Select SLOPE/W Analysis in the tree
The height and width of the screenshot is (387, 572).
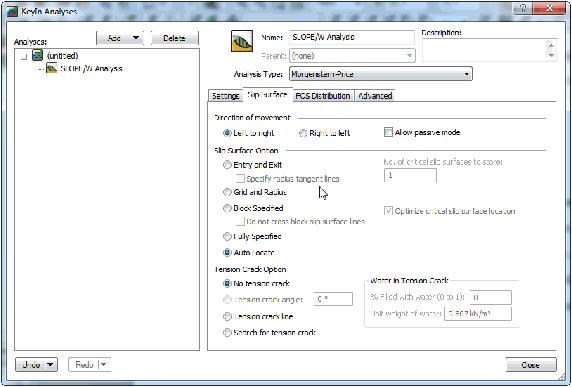(91, 69)
